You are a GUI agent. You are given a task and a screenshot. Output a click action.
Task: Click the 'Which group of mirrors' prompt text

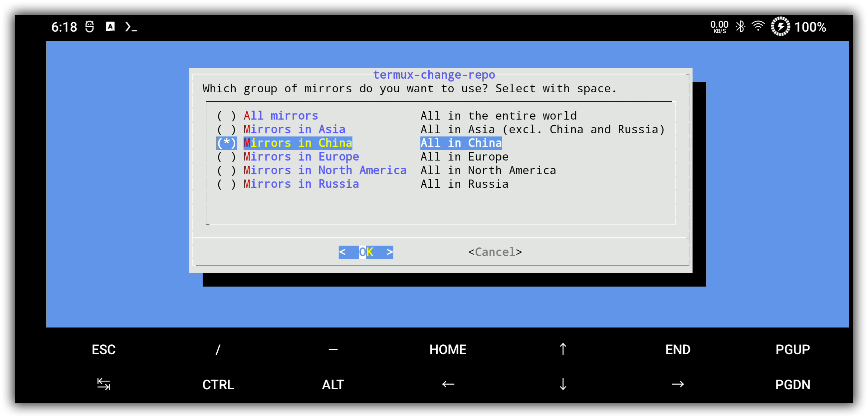click(410, 88)
